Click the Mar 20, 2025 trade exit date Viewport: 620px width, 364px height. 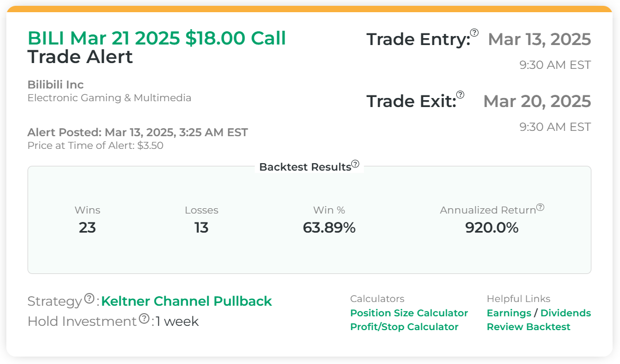537,101
